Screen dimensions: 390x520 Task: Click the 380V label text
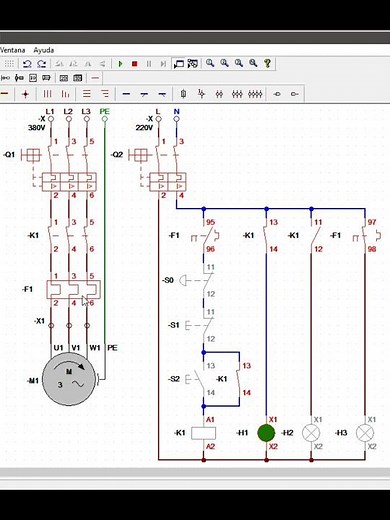36,128
